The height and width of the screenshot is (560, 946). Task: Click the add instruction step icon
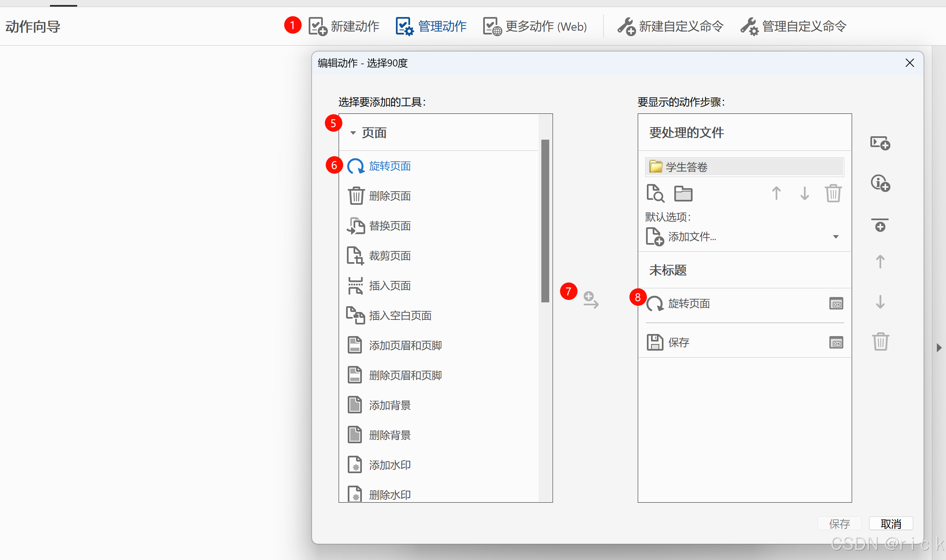coord(880,183)
